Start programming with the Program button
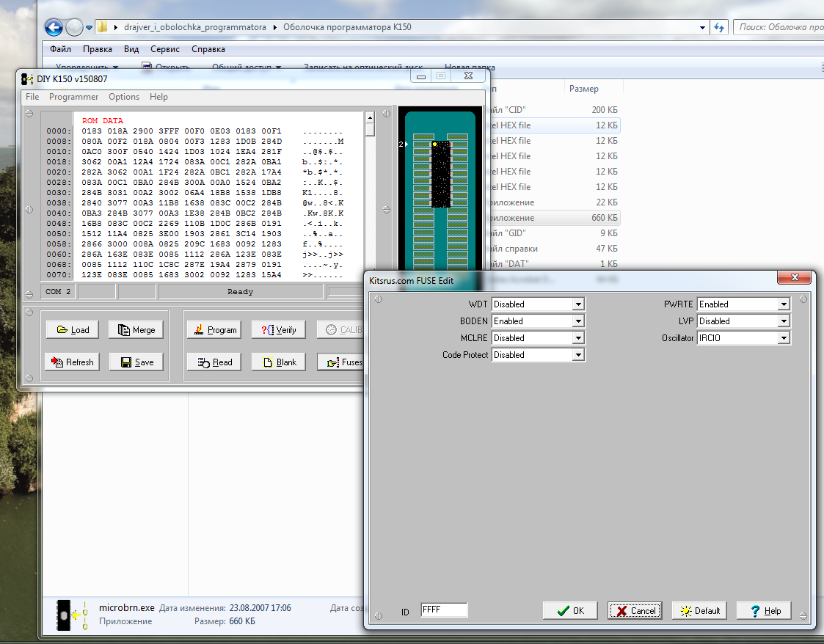 (214, 330)
